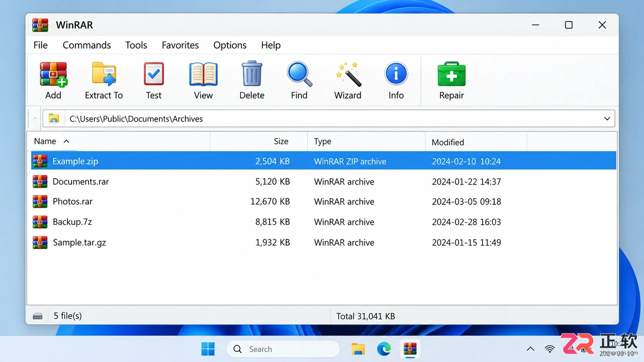Open the Help menu
Viewport: 644px width, 362px height.
pos(271,45)
